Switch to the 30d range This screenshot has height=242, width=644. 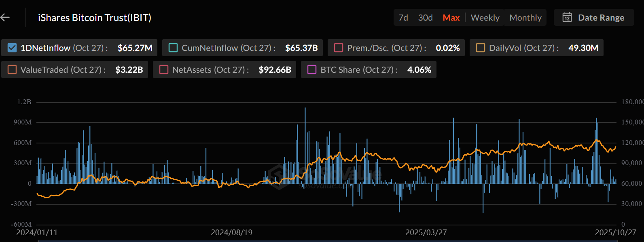(x=425, y=18)
